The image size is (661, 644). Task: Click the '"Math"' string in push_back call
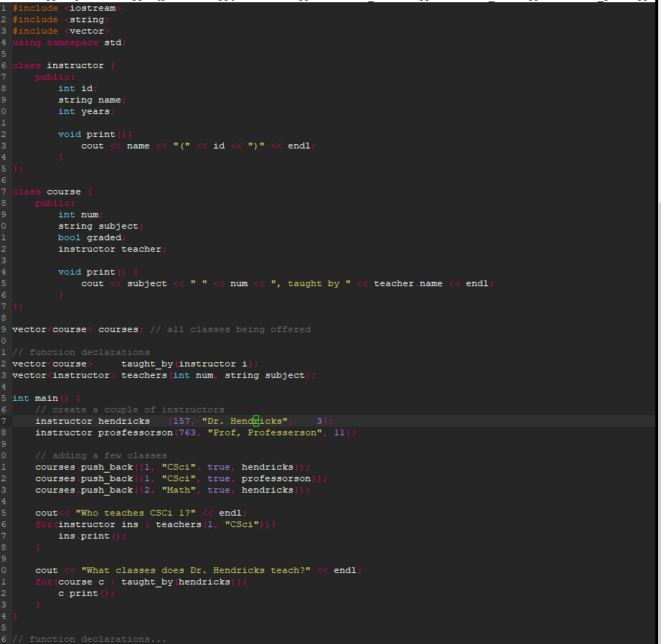tap(179, 490)
